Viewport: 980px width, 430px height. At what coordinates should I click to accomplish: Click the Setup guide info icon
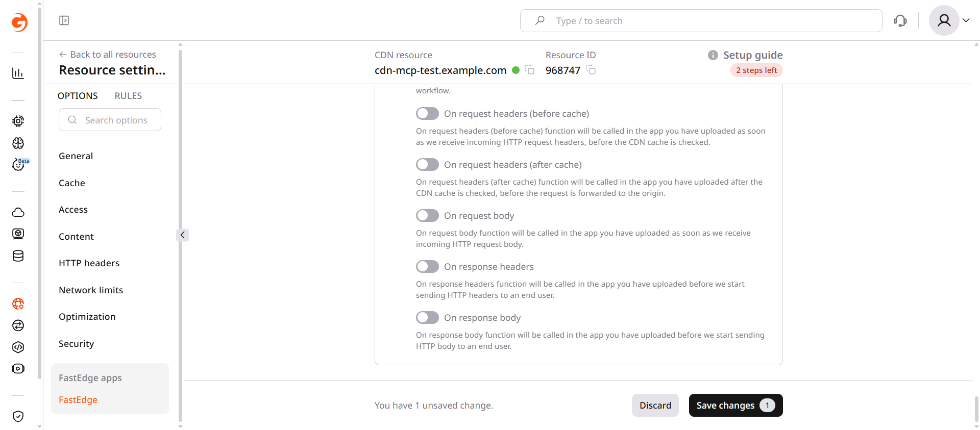coord(713,55)
